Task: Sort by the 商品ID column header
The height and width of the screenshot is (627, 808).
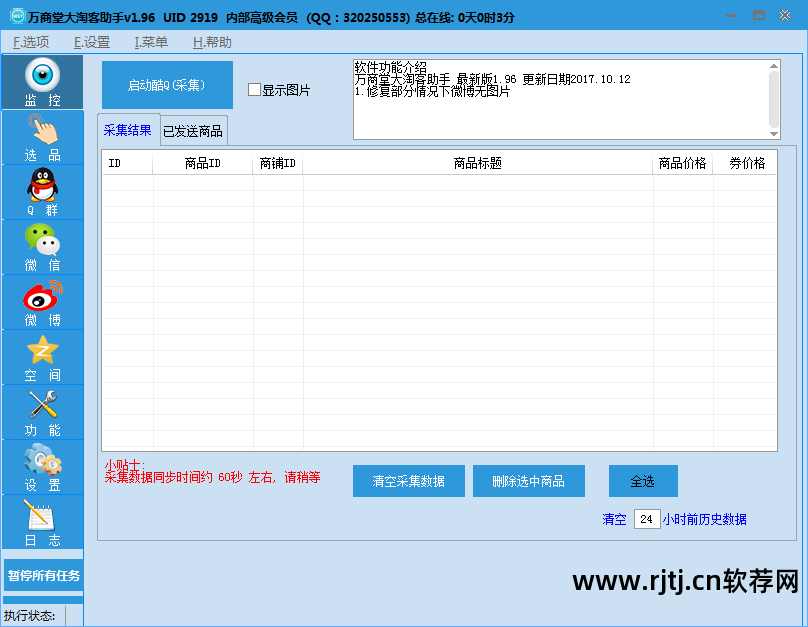Action: (203, 163)
